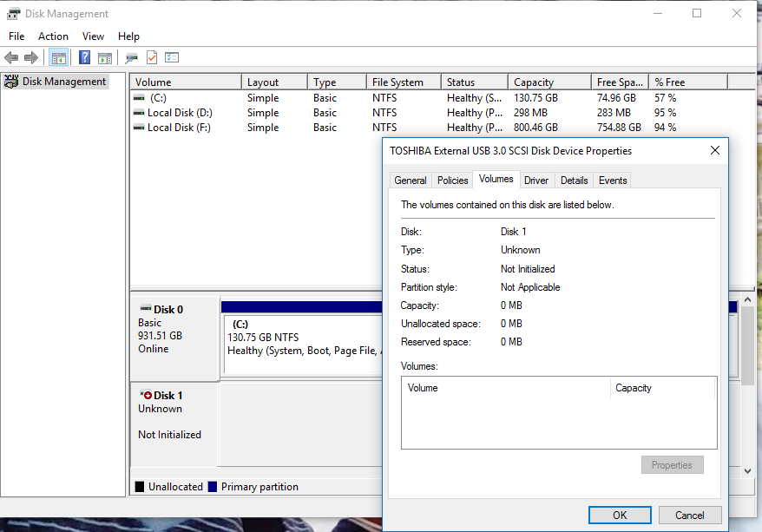This screenshot has height=532, width=762.
Task: Open the blue Help question mark icon
Action: pos(84,58)
